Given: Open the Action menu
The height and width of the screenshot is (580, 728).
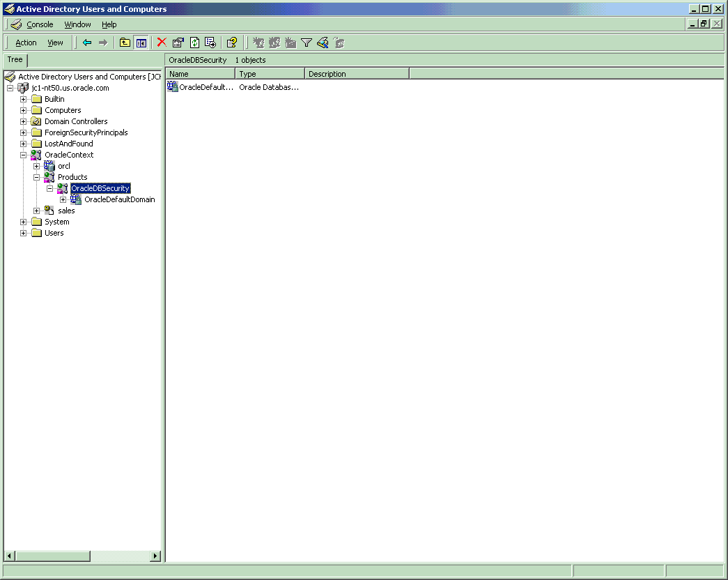Looking at the screenshot, I should [x=26, y=43].
